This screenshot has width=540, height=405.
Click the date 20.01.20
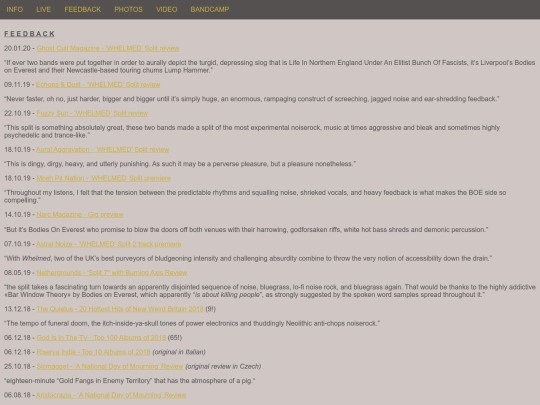tap(17, 48)
